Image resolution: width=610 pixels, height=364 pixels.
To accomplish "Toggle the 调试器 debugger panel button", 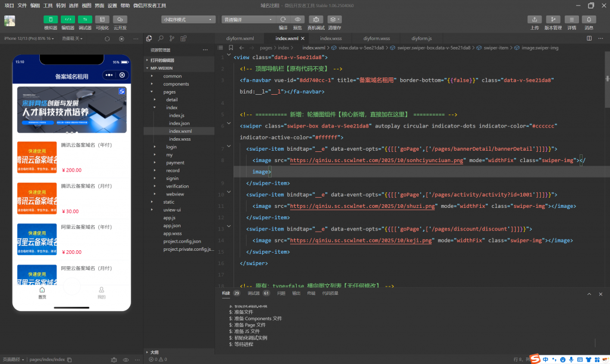I will coord(85,20).
